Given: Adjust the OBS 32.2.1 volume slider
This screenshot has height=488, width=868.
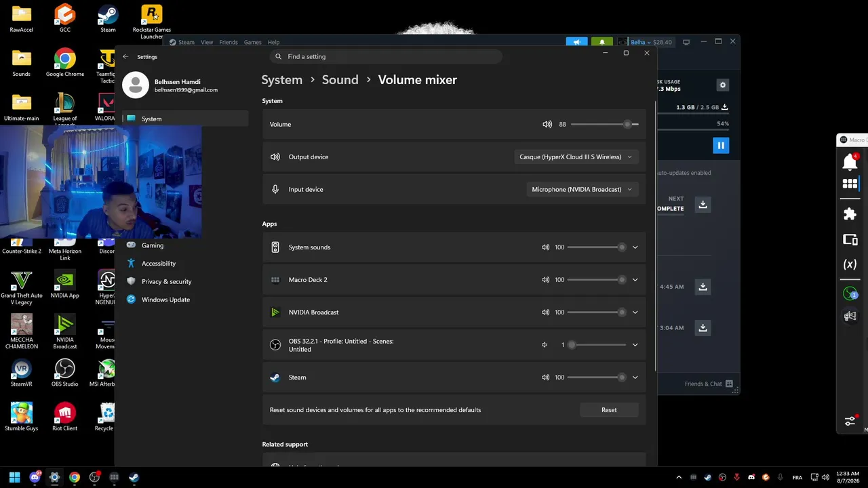Looking at the screenshot, I should [x=597, y=345].
